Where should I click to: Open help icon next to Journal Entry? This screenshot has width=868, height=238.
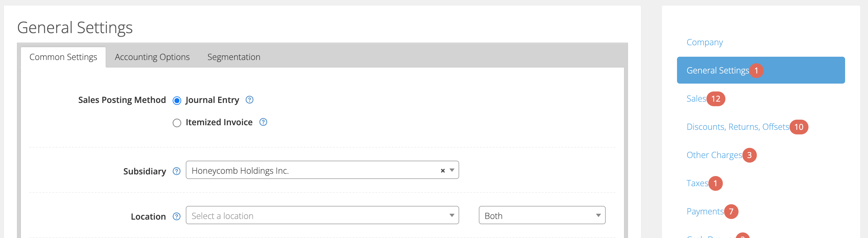249,100
